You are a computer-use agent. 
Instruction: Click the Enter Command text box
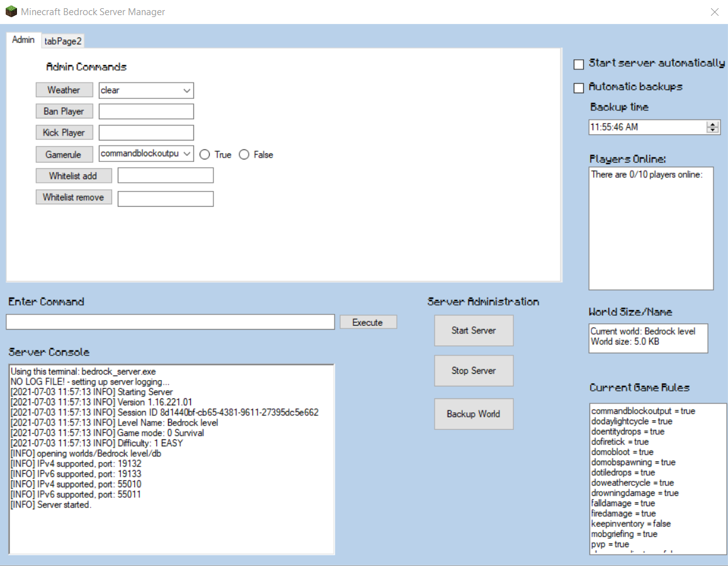click(x=171, y=322)
